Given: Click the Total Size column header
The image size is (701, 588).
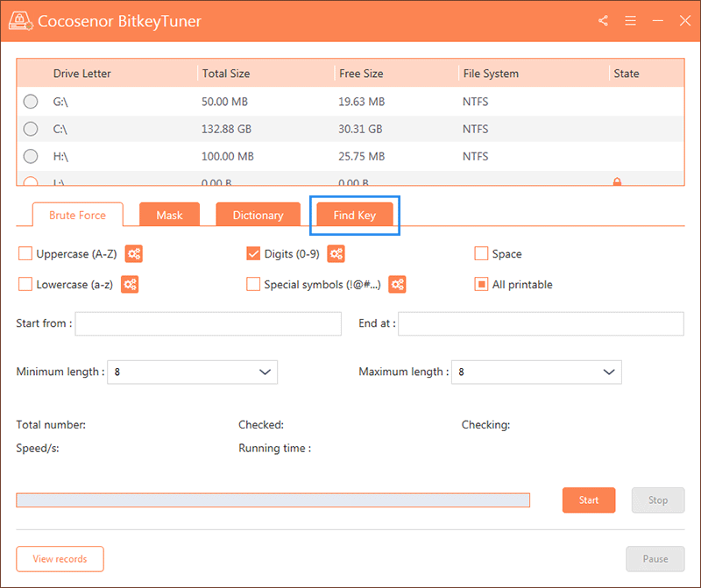Looking at the screenshot, I should pyautogui.click(x=226, y=74).
